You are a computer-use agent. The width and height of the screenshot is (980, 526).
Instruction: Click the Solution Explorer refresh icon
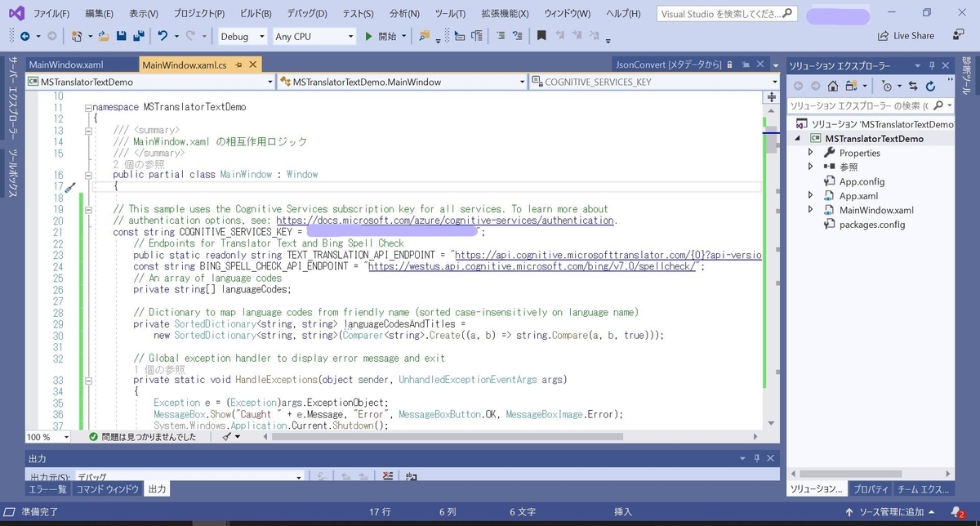pos(932,85)
